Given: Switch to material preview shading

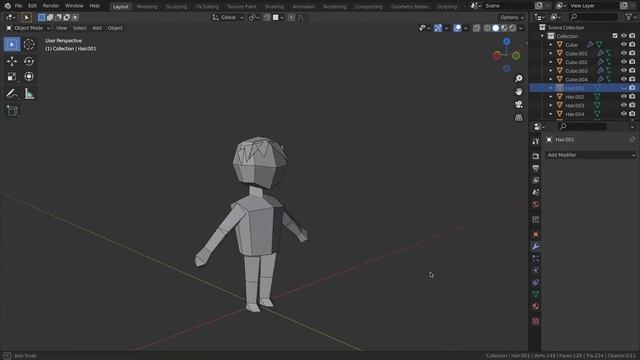Looking at the screenshot, I should 504,28.
